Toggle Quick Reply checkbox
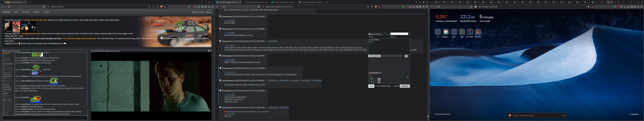Viewport: 644px width, 121px height. coord(370,34)
